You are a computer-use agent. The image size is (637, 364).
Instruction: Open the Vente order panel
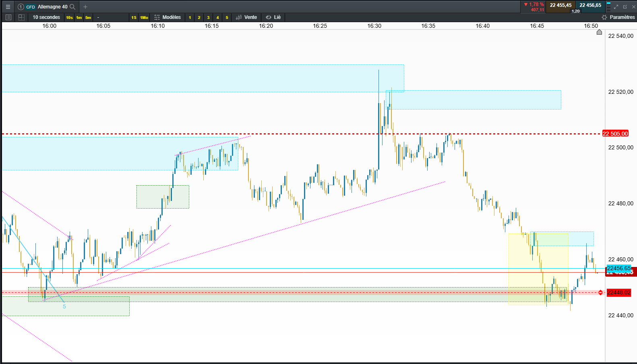coord(246,17)
